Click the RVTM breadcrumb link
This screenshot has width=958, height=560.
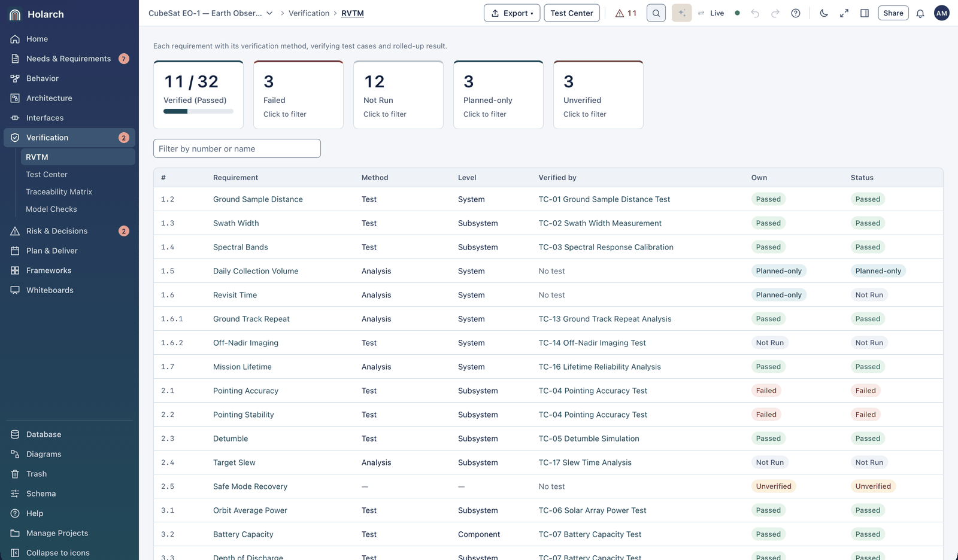(x=353, y=13)
